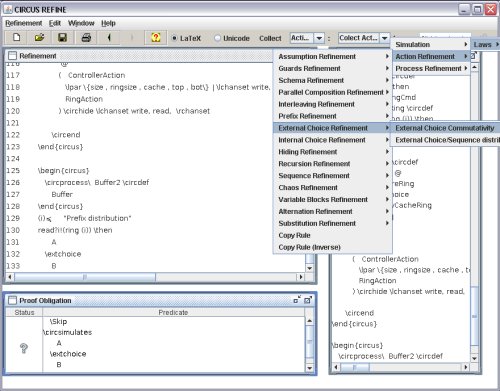Select Process Refinement menu item

(431, 68)
